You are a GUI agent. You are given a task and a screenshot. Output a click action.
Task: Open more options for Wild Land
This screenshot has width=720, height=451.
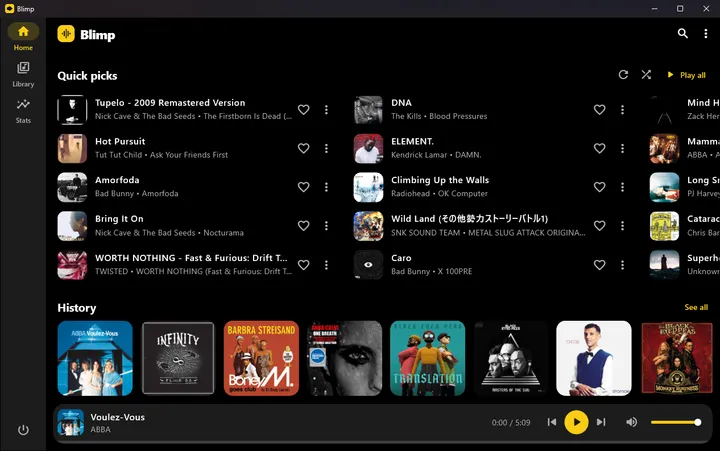tap(623, 226)
